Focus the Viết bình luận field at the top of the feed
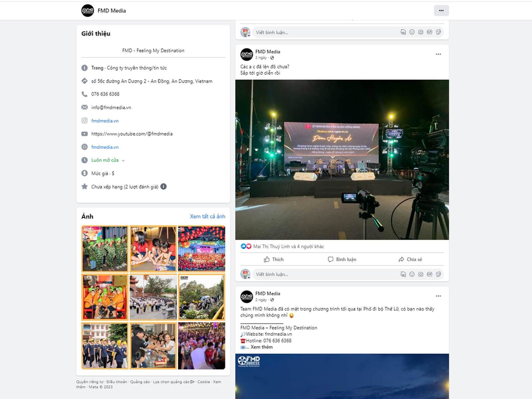 326,32
